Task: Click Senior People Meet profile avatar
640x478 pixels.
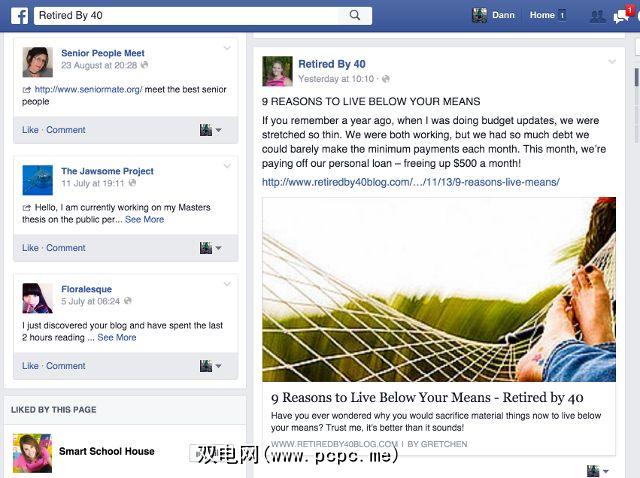Action: click(38, 62)
